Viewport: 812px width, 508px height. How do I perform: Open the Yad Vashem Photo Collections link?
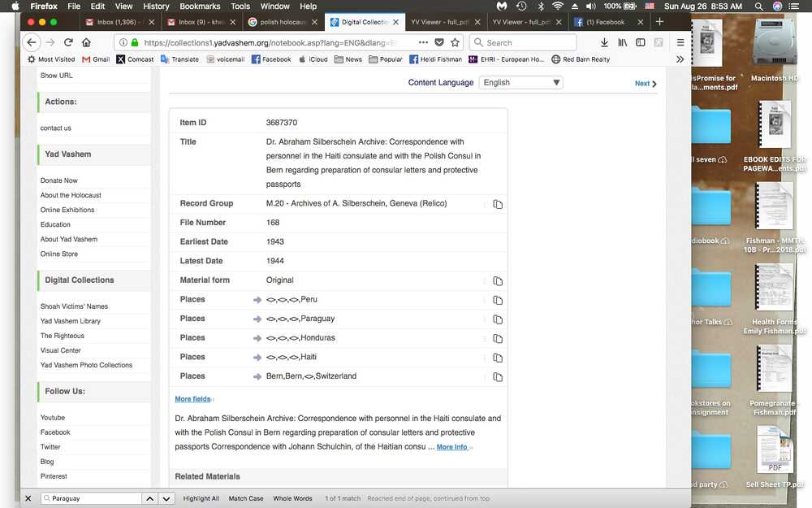coord(87,365)
